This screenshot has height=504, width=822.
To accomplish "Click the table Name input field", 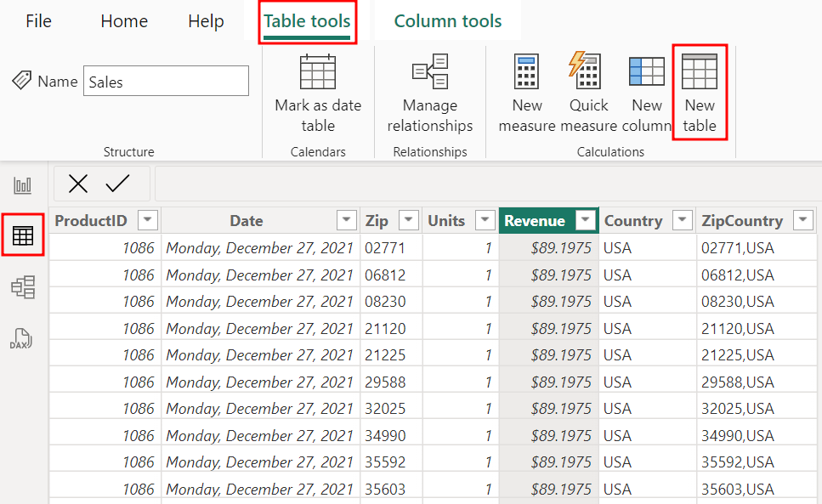I will tap(166, 82).
